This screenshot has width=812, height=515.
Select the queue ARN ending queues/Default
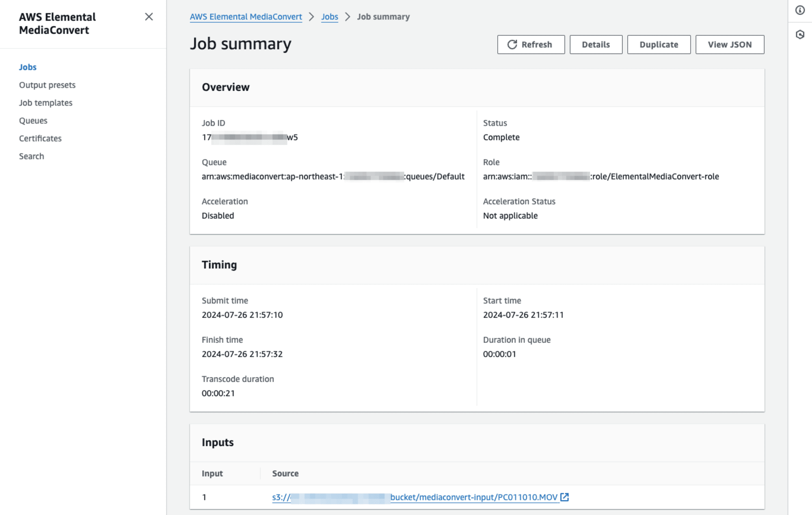333,176
